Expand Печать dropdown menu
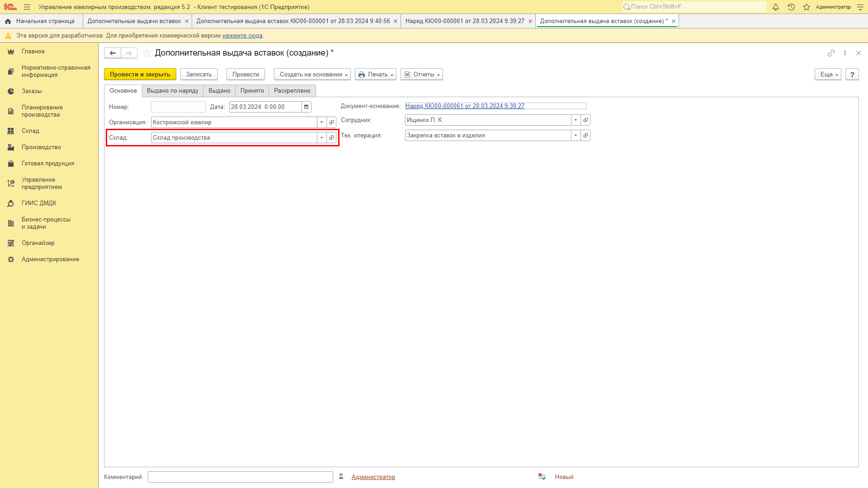 tap(376, 75)
